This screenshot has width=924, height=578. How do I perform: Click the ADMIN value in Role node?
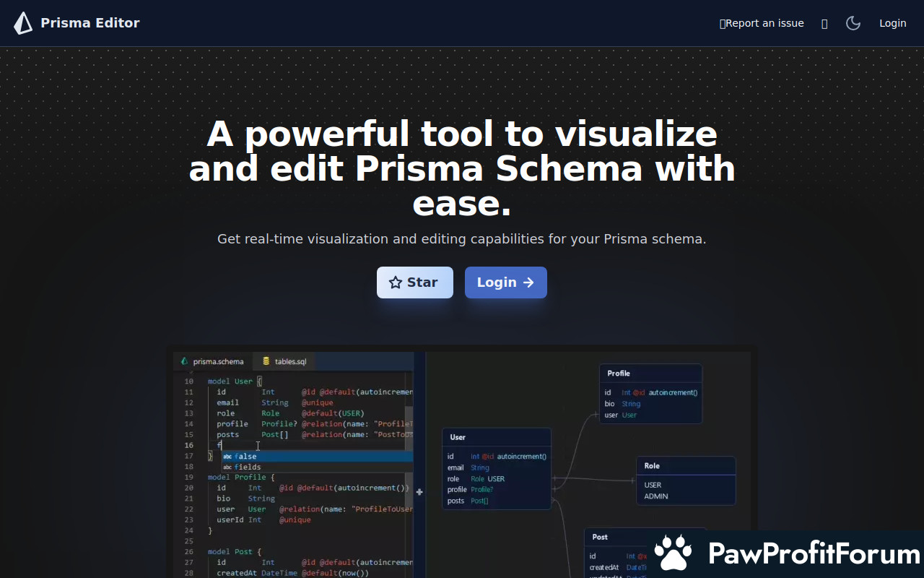click(656, 496)
